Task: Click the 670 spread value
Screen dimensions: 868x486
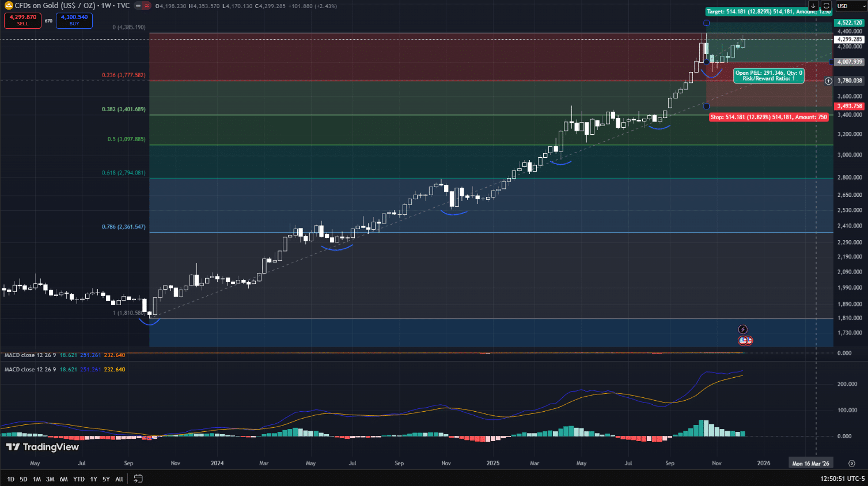Action: (48, 21)
